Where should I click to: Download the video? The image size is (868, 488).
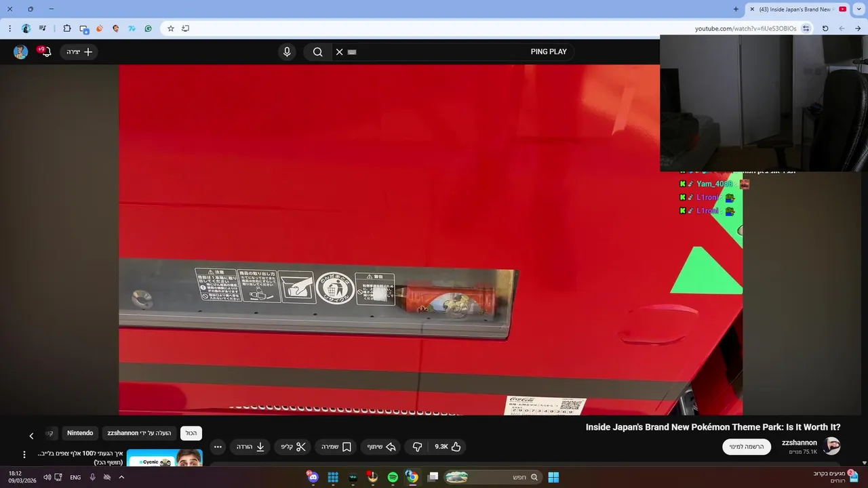pos(250,447)
